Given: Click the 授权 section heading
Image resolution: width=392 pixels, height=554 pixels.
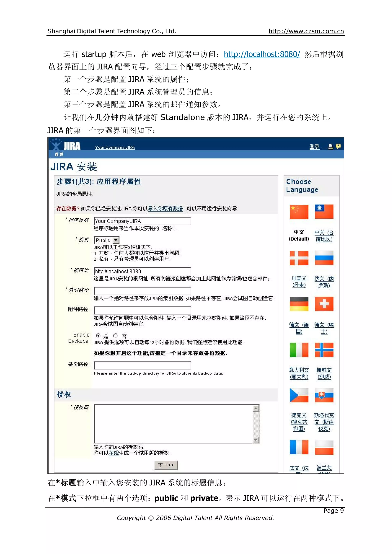Looking at the screenshot, I should 64,395.
